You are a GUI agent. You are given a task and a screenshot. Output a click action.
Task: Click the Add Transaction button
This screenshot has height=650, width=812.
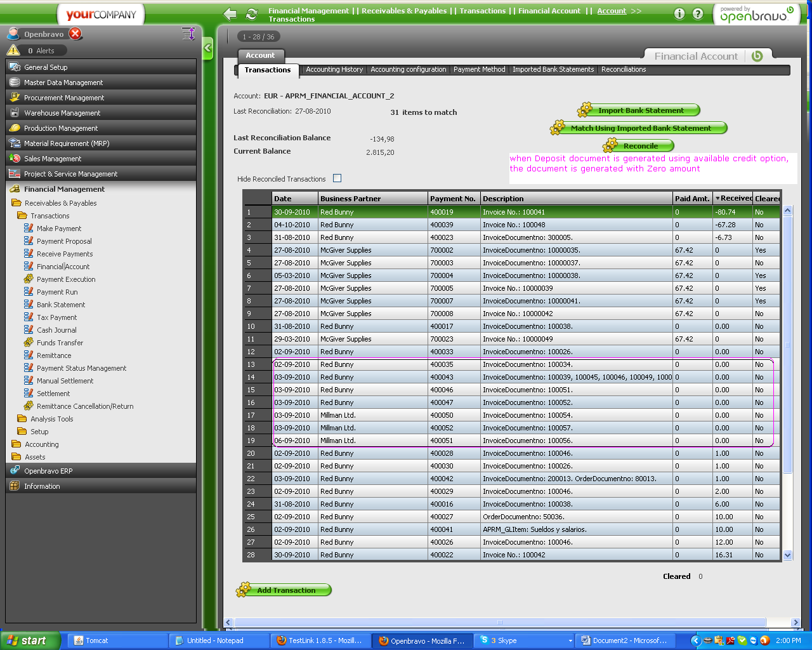[285, 590]
